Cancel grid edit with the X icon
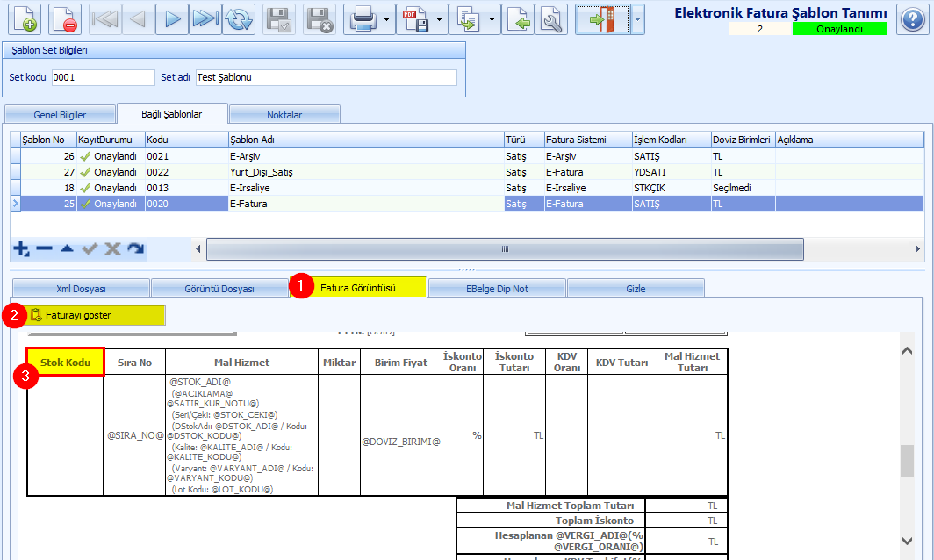This screenshot has width=934, height=560. (112, 248)
